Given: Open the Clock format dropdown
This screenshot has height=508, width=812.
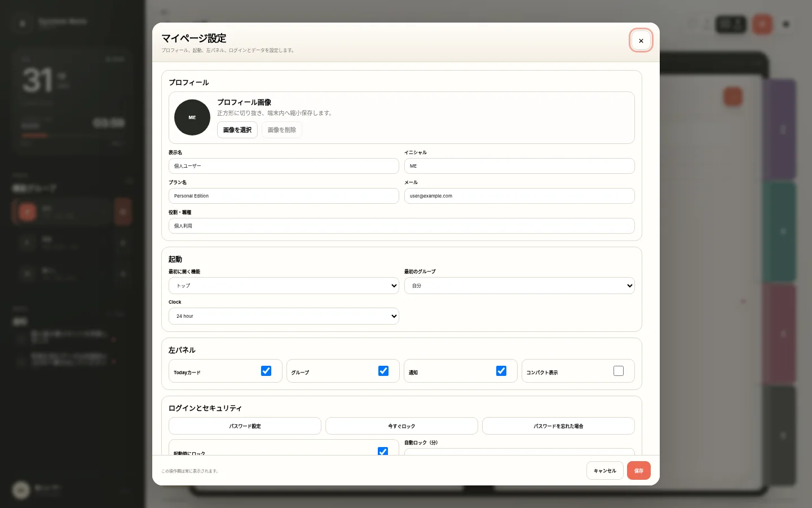Looking at the screenshot, I should [284, 316].
